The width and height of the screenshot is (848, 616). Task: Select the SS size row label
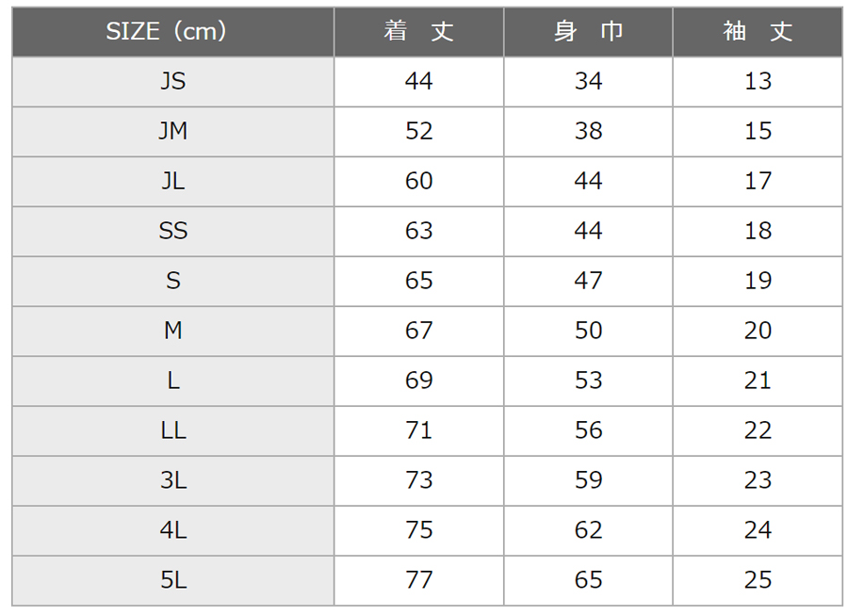[x=173, y=231]
